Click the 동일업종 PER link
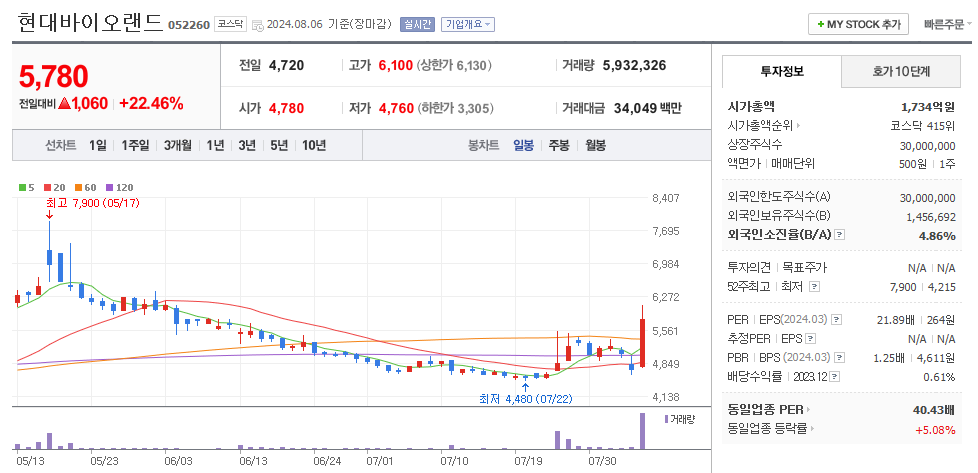The image size is (978, 473). pos(765,410)
